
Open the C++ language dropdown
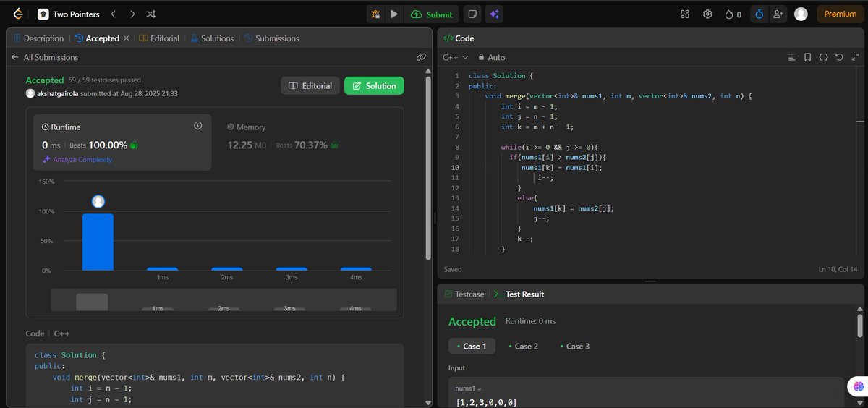click(456, 57)
